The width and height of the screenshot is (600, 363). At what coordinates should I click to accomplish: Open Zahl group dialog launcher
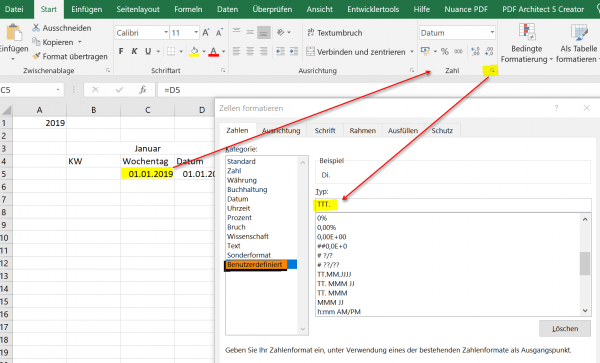point(492,70)
